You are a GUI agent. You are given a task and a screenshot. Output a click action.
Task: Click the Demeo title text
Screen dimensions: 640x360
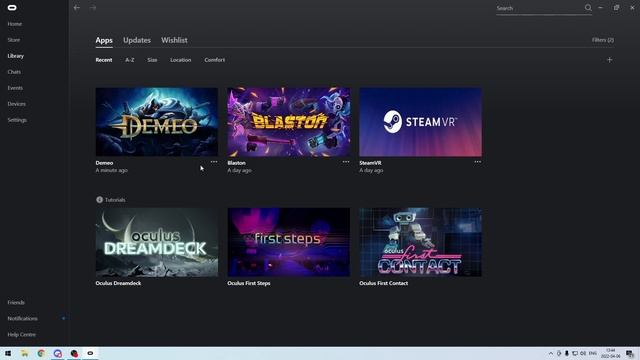point(104,163)
